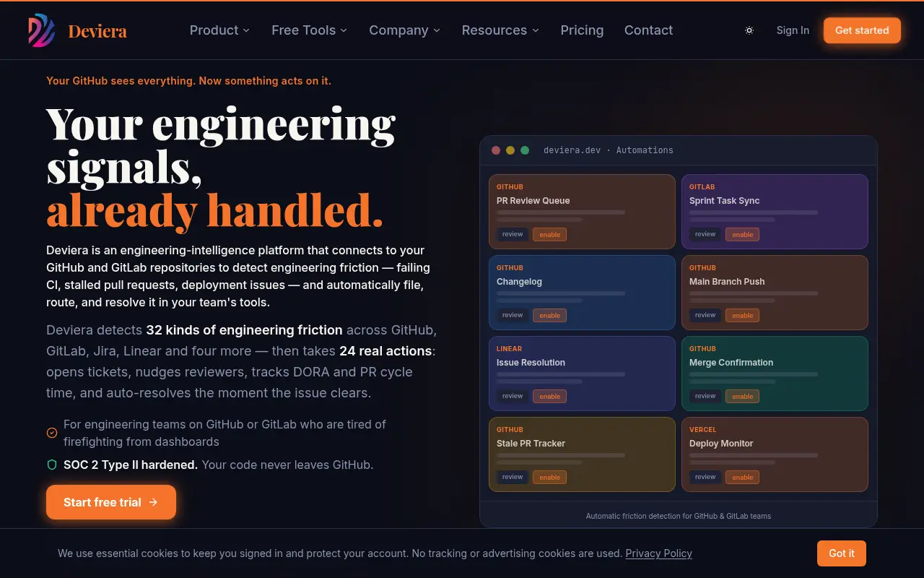This screenshot has width=924, height=578.
Task: Go to the Pricing page
Action: tap(582, 30)
